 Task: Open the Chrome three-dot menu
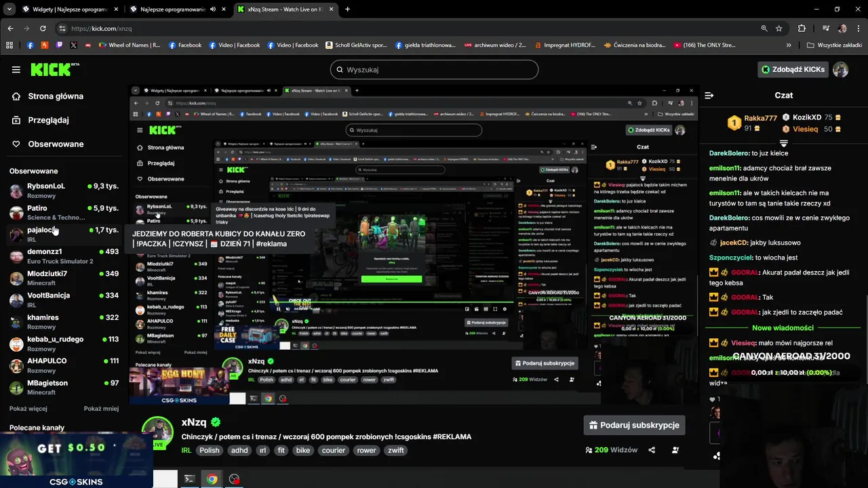[859, 28]
